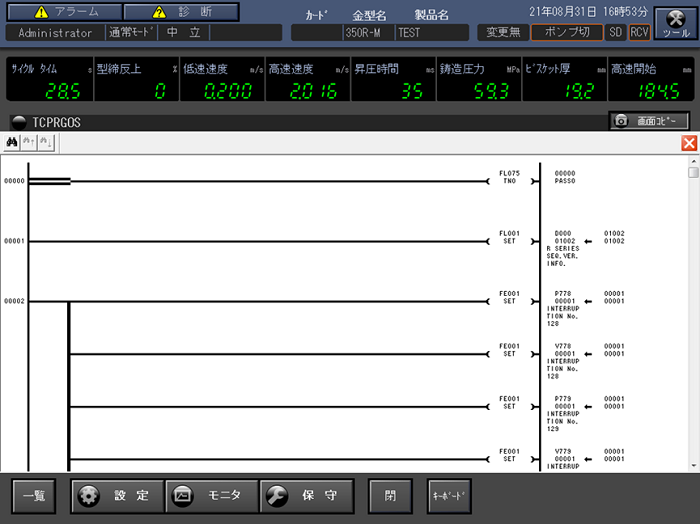Image resolution: width=700 pixels, height=524 pixels.
Task: Select the 鋳造圧力 casting pressure readout
Action: tap(479, 82)
